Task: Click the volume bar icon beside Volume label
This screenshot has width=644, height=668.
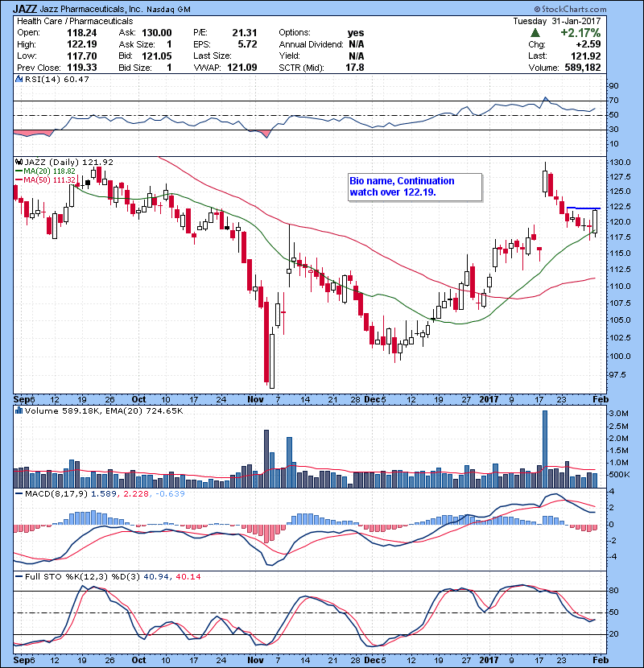Action: [19, 410]
